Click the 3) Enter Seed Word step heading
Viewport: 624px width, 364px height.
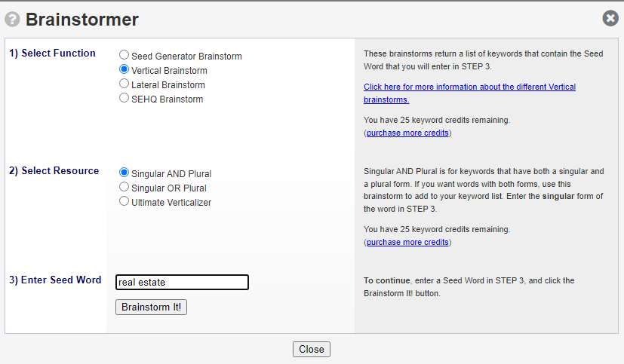[55, 280]
